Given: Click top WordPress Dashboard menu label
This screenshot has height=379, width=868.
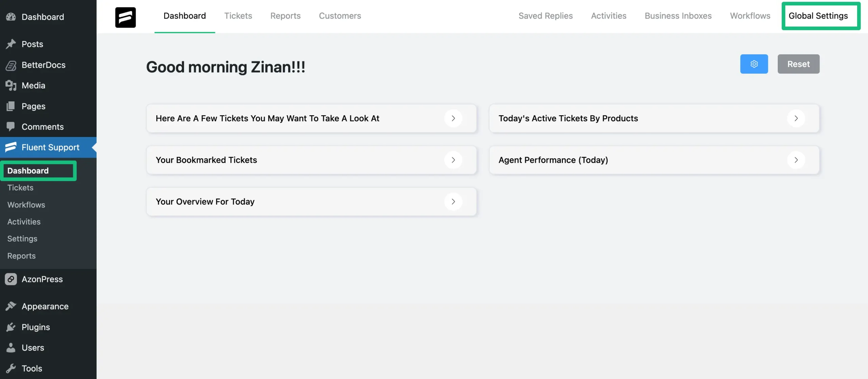Looking at the screenshot, I should [43, 17].
